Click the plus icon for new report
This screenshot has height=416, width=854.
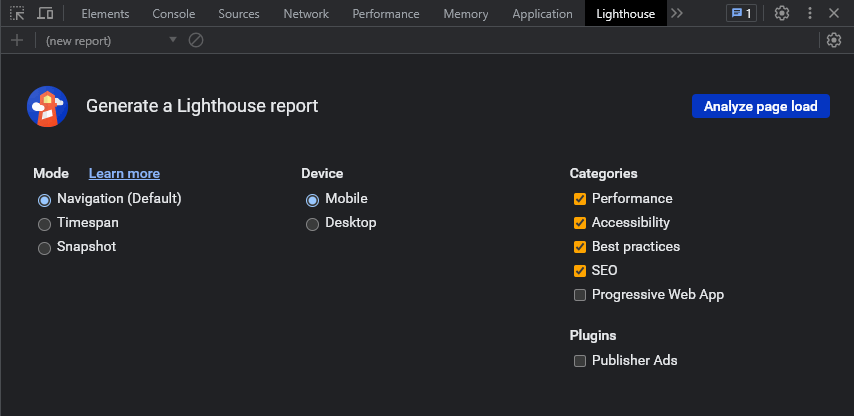point(16,40)
